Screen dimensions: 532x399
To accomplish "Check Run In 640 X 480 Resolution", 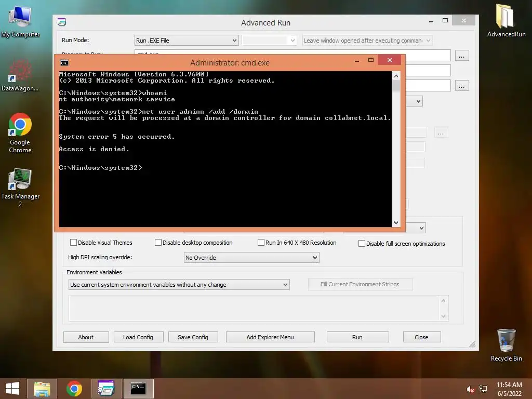I will (x=261, y=243).
